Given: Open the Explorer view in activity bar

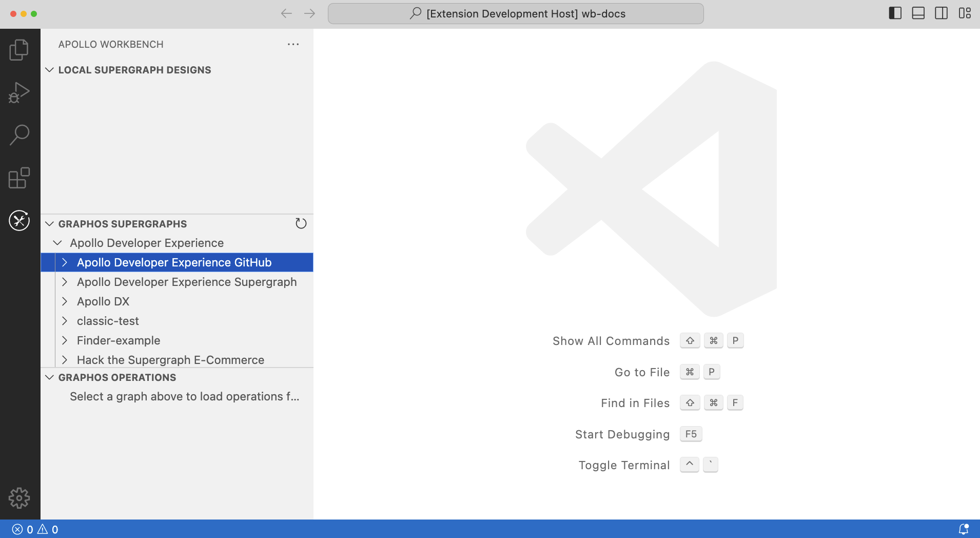Looking at the screenshot, I should (19, 50).
